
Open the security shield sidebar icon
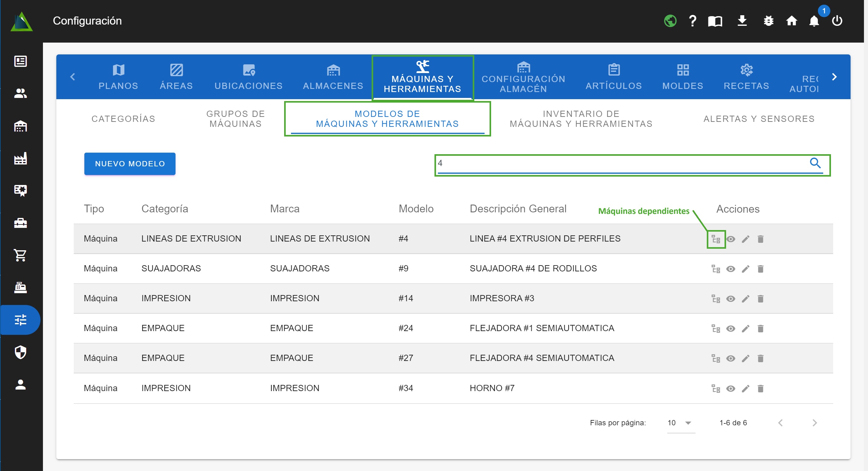click(x=21, y=352)
